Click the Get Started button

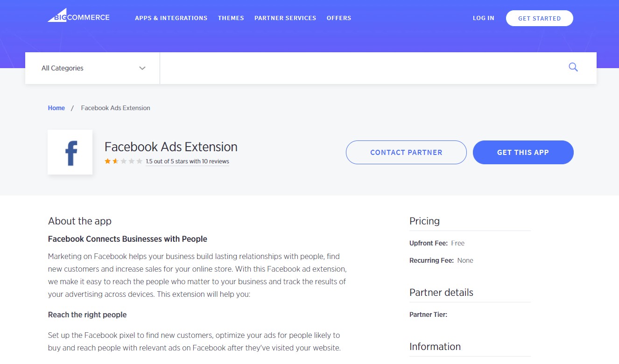coord(540,18)
